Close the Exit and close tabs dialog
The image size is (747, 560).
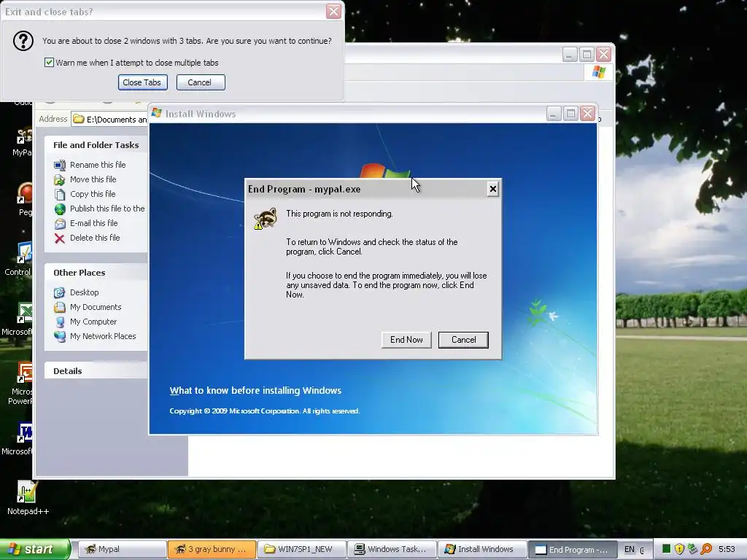coord(333,12)
